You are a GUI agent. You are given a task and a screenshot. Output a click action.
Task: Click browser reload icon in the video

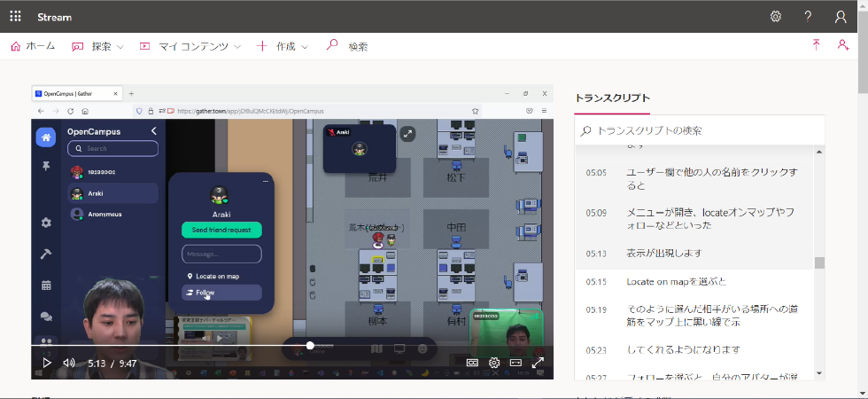[x=70, y=111]
